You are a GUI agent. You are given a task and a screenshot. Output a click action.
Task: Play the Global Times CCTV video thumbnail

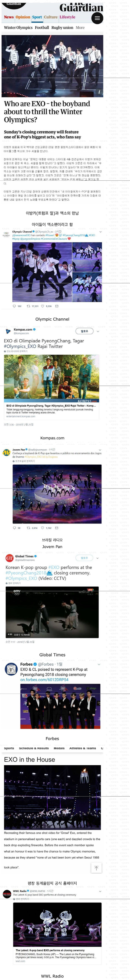click(52, 612)
